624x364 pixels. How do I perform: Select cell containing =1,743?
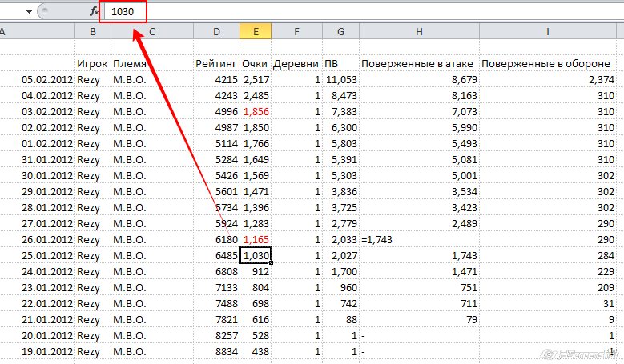[419, 240]
